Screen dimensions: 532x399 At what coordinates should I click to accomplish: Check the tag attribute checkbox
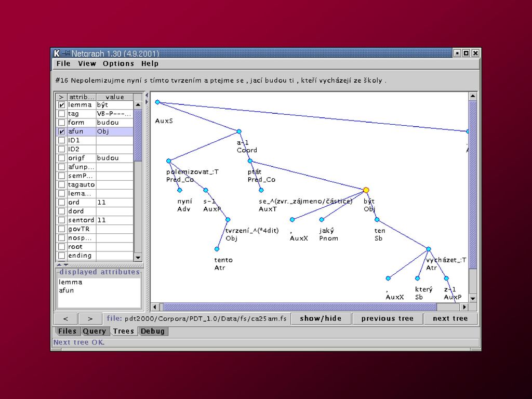click(x=61, y=114)
